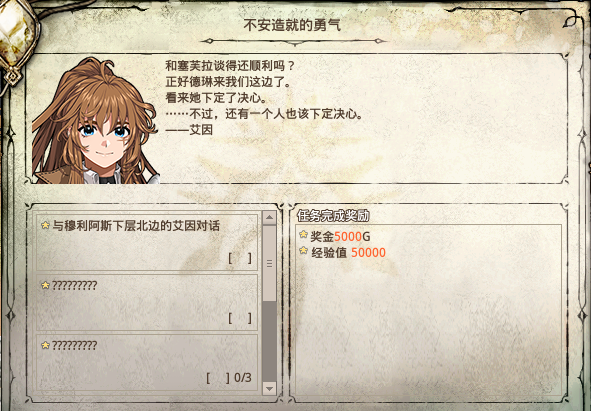591x411 pixels.
Task: Click the objective list scrollbar thumb
Action: point(269,263)
